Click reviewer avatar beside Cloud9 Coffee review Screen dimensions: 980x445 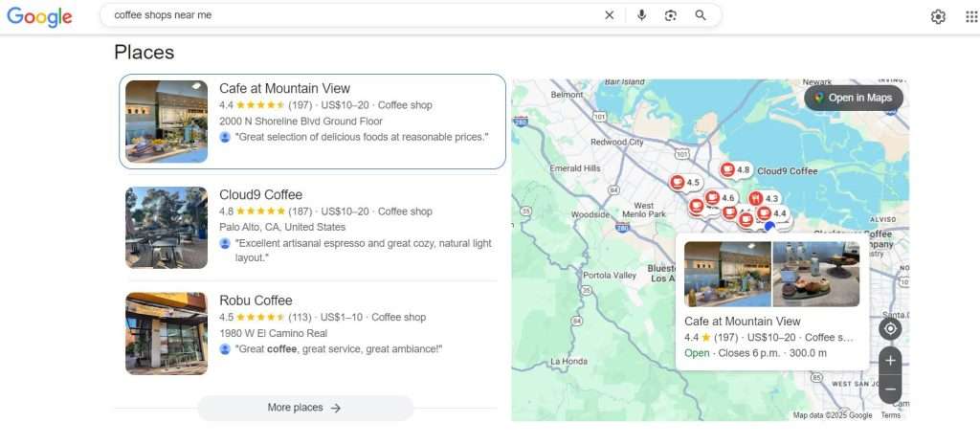(225, 243)
